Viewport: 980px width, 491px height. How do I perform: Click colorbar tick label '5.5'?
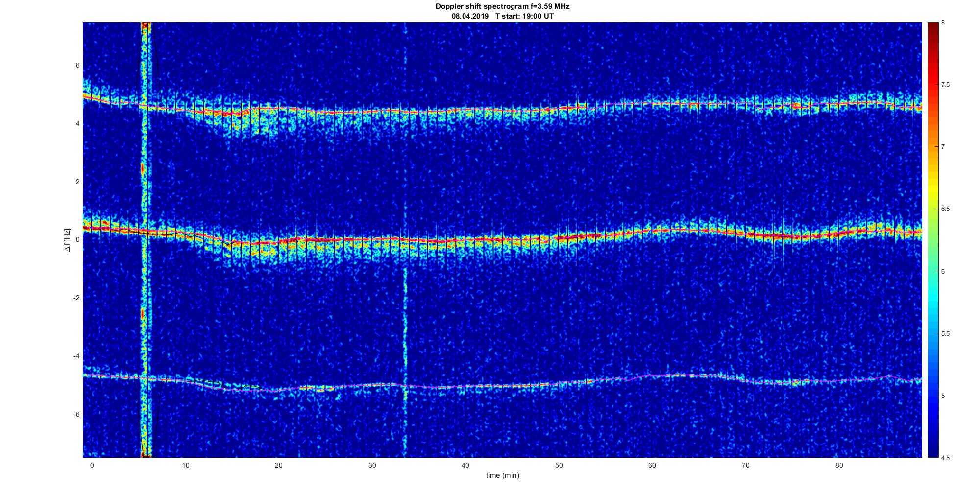pos(945,334)
